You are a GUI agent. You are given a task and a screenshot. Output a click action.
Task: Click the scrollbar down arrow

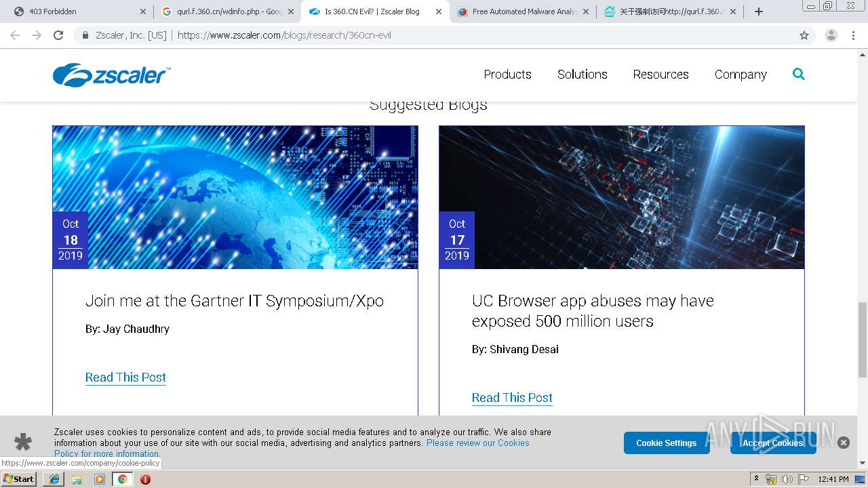tap(863, 464)
